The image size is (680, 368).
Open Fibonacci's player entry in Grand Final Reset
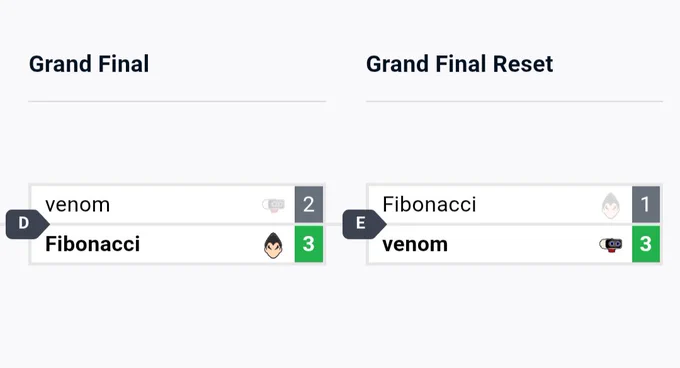point(429,205)
